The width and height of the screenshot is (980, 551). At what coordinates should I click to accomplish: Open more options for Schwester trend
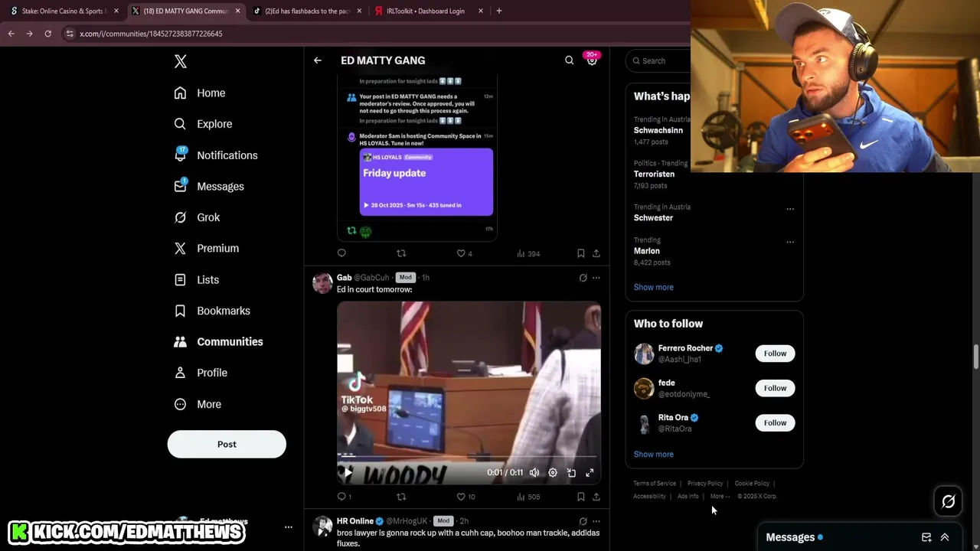coord(790,209)
